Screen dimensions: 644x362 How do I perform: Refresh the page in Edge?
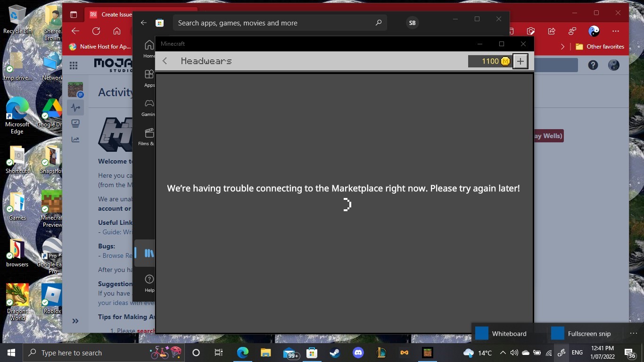click(x=96, y=31)
